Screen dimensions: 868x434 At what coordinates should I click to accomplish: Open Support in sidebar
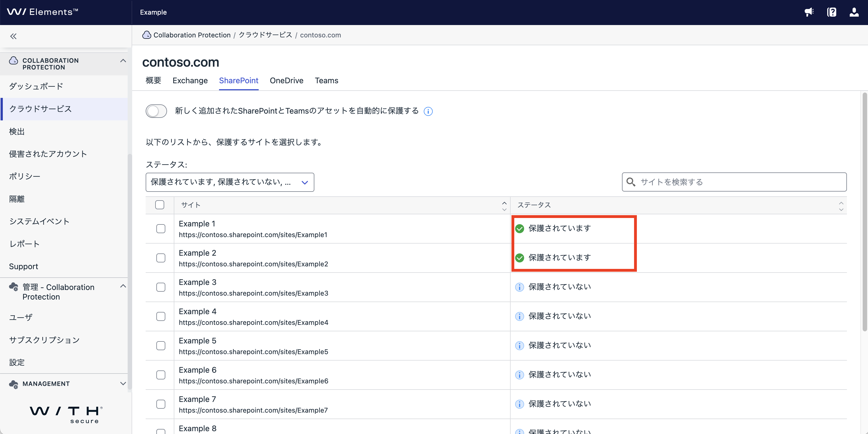(x=64, y=267)
